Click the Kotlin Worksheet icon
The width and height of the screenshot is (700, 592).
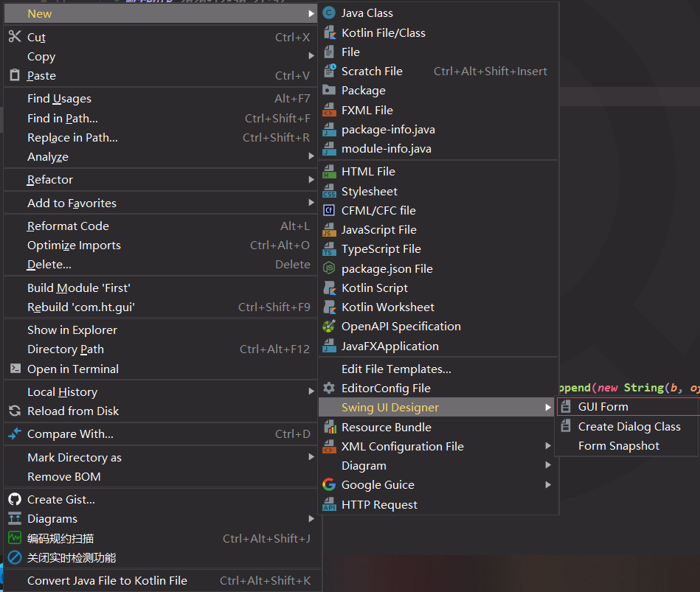click(329, 307)
